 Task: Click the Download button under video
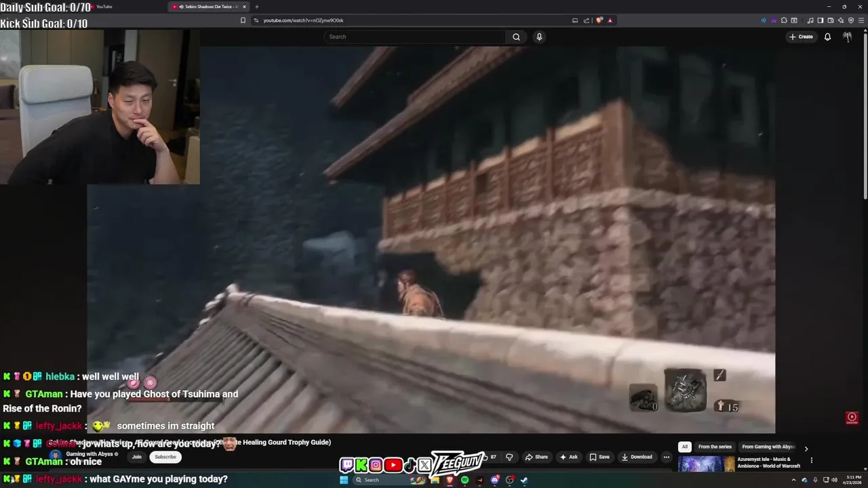(x=637, y=457)
